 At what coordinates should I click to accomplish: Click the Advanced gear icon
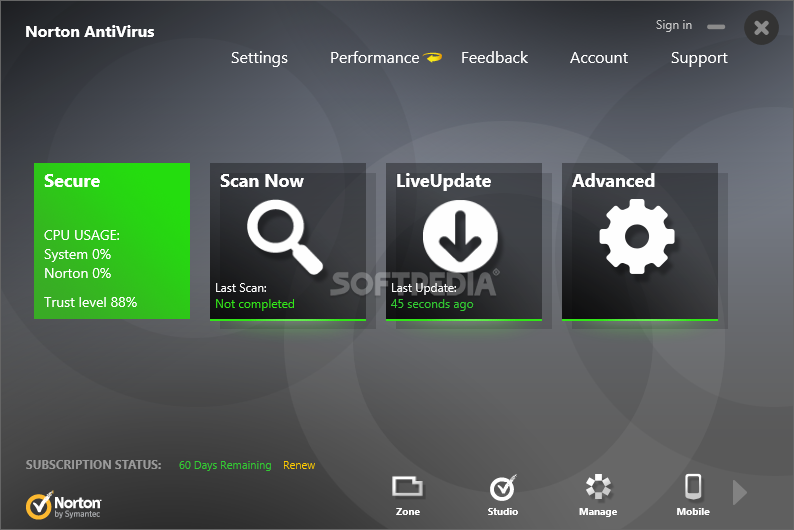[637, 236]
